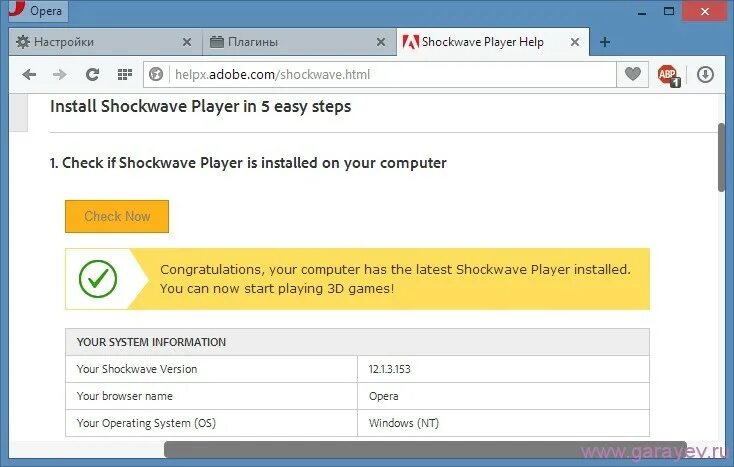The height and width of the screenshot is (467, 734).
Task: Click the horizontal scrollbar thumb
Action: tap(425, 449)
